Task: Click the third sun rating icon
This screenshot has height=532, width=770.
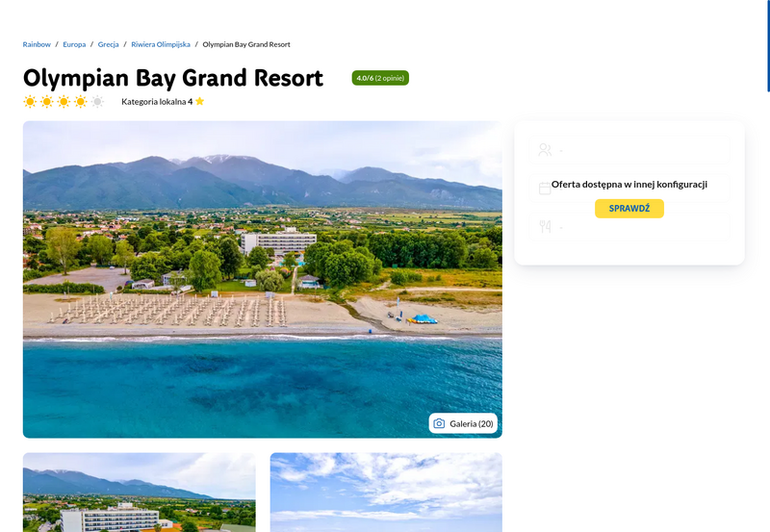Action: coord(64,102)
